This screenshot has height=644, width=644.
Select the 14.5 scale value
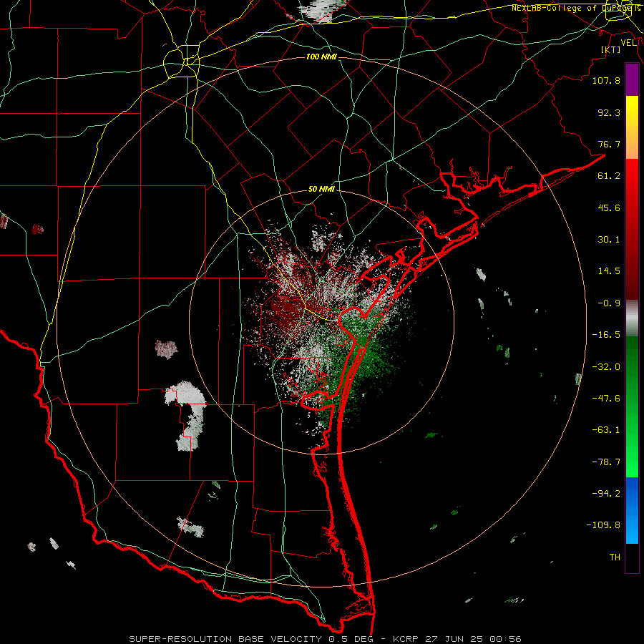click(x=609, y=271)
